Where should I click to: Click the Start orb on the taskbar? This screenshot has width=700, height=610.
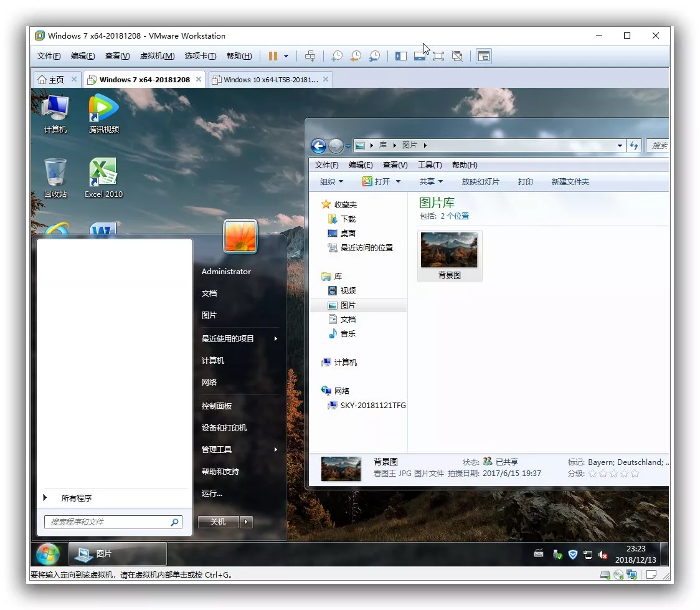coord(48,554)
